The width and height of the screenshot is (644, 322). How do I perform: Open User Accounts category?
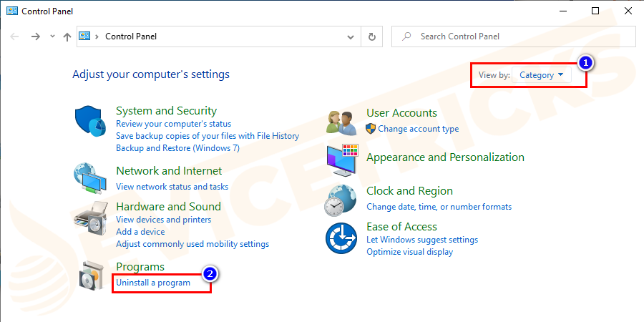tap(401, 113)
